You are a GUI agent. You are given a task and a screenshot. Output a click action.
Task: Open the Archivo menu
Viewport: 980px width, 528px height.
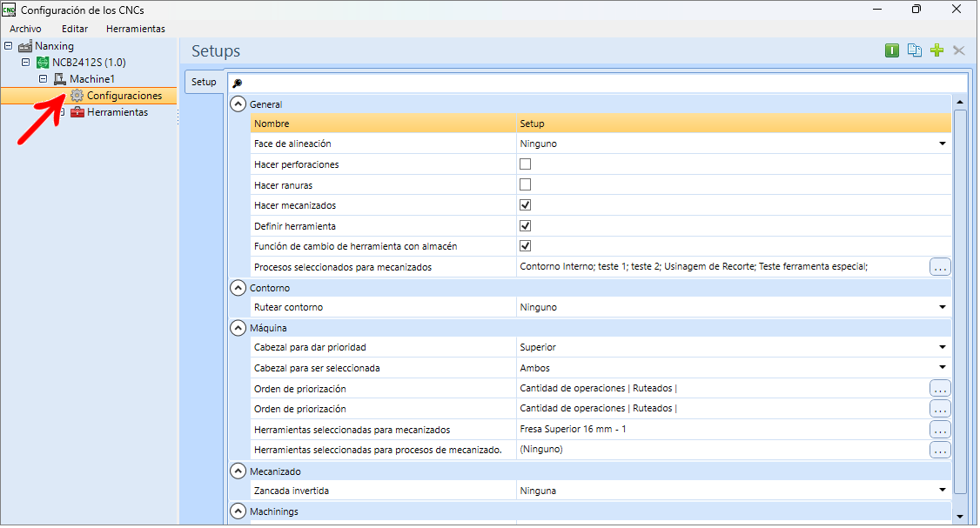pos(25,29)
